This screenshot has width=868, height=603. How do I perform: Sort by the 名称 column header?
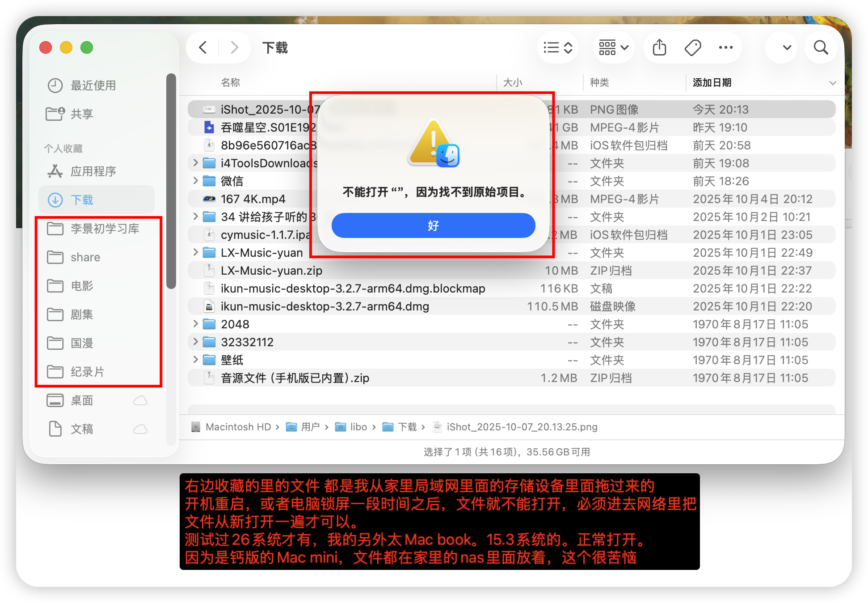(230, 83)
